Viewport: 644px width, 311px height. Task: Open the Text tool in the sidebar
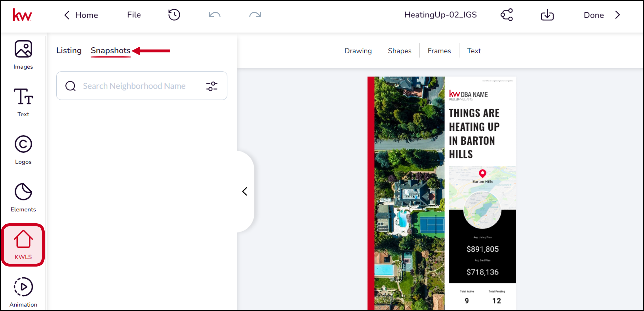[x=23, y=102]
